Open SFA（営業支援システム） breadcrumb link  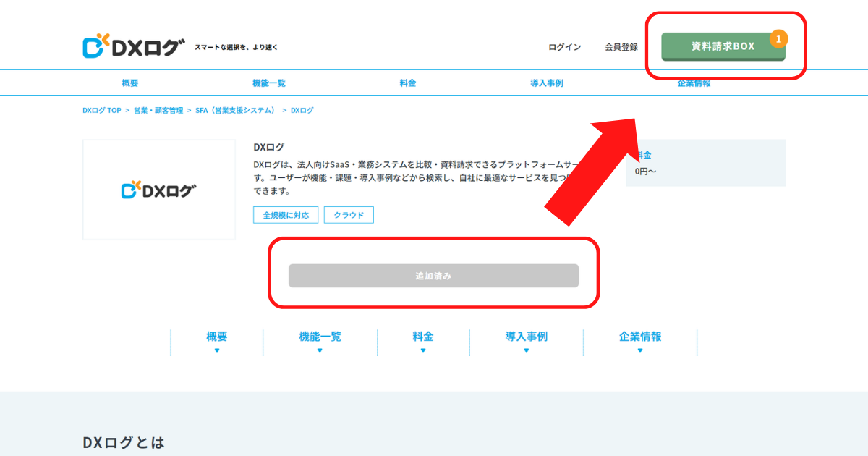(x=236, y=111)
